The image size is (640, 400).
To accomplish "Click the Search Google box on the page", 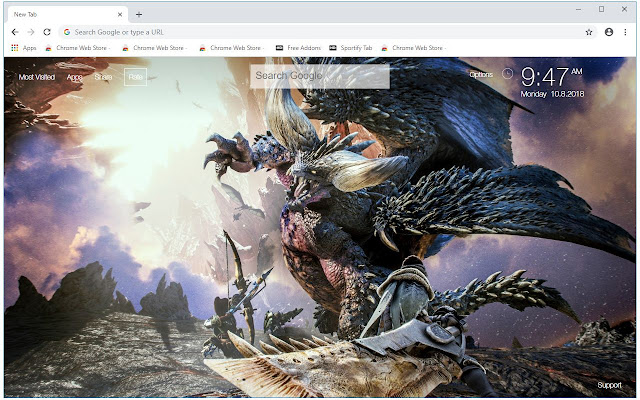I will (320, 76).
